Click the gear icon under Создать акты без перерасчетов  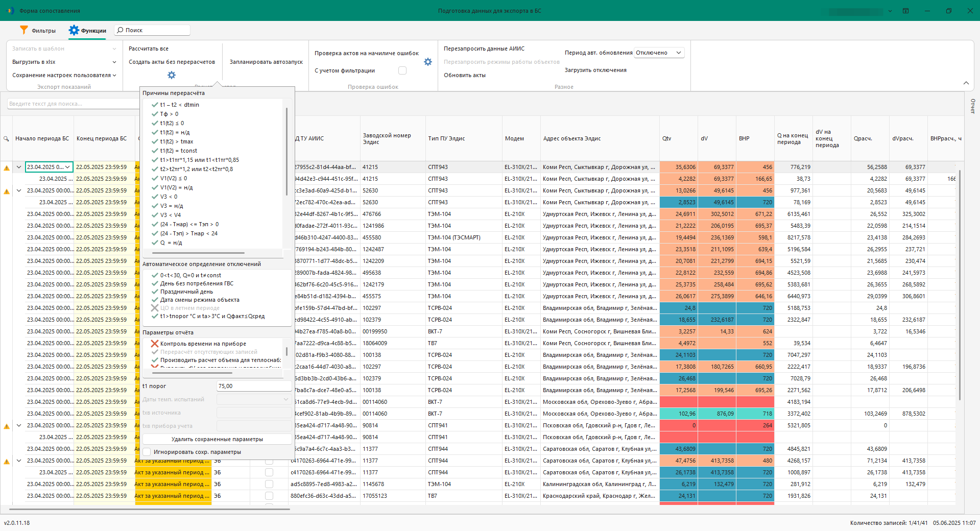click(172, 75)
